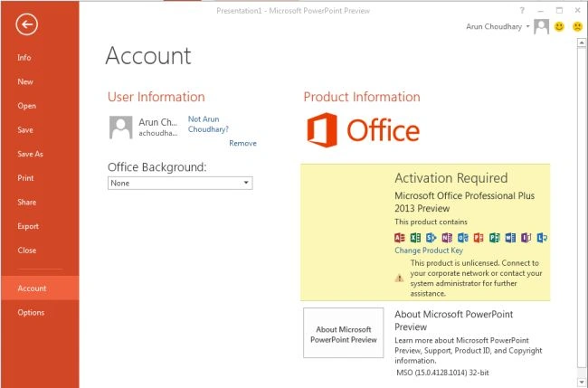Click the frown face feedback icon
588x388 pixels.
pos(577,26)
